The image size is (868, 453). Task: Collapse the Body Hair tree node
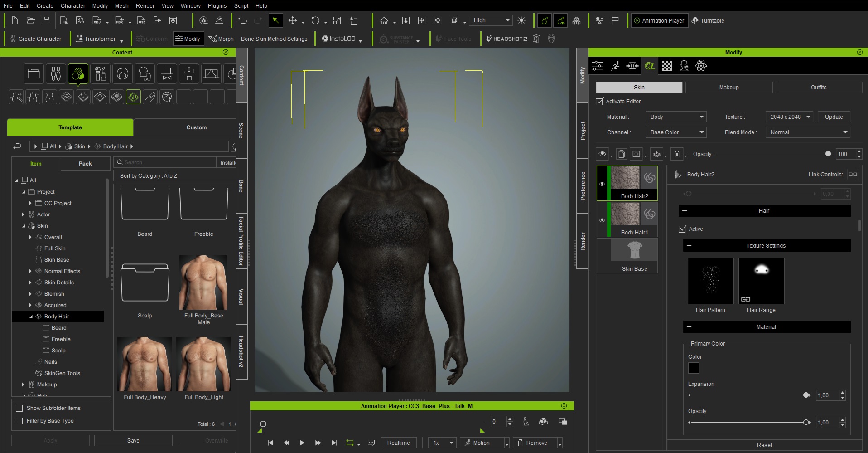[x=31, y=317]
